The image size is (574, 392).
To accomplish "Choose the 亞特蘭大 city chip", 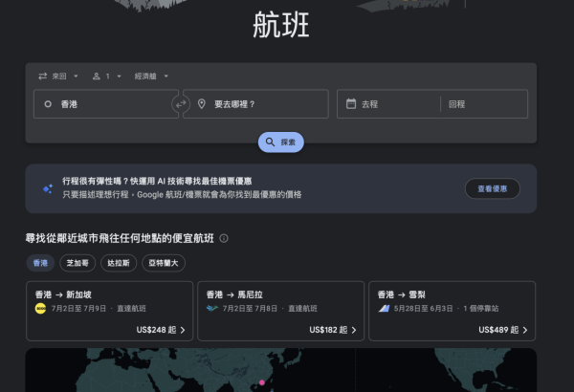I will coord(165,262).
